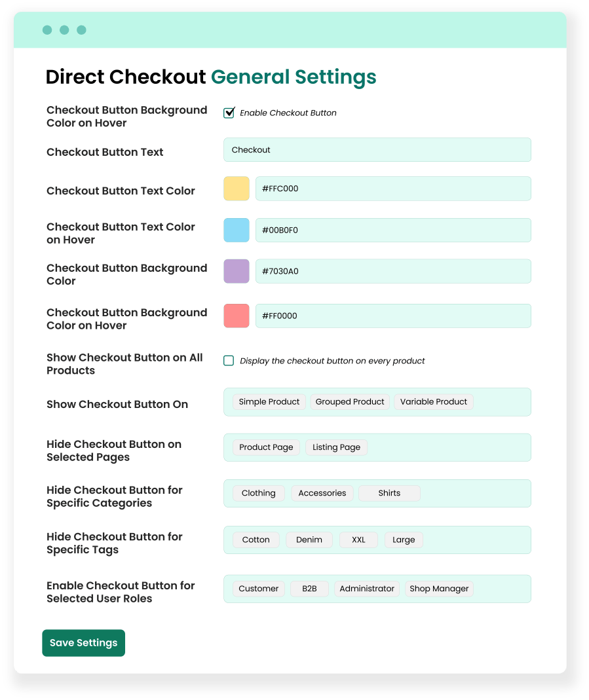
Task: Click the Denim tag chip
Action: [309, 540]
